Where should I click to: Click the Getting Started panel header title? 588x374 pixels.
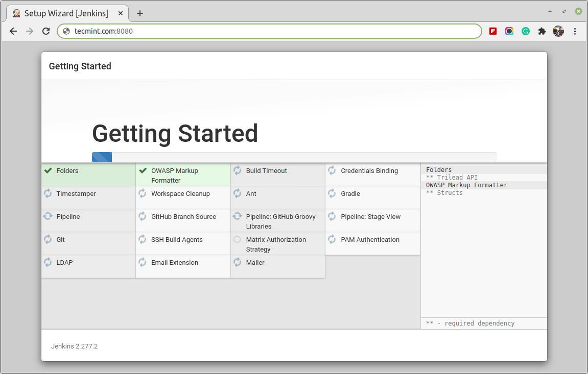click(80, 66)
